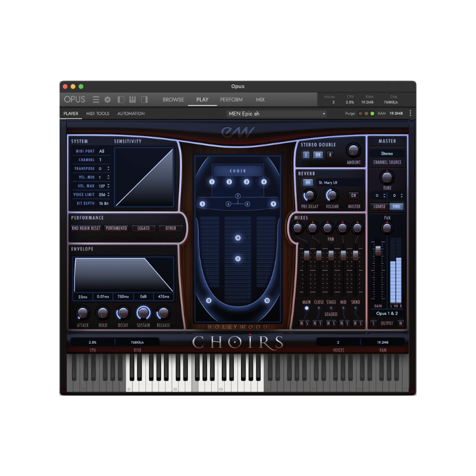Image resolution: width=476 pixels, height=476 pixels.
Task: Toggle the Stage mic loaded indicator
Action: coord(331,308)
